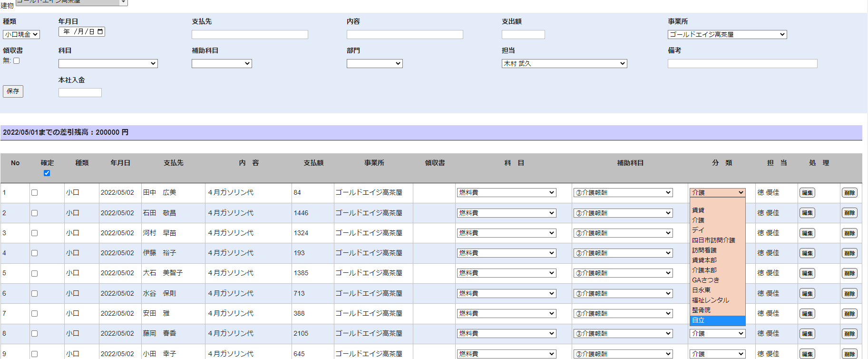Click the 支払先 input field

click(250, 35)
